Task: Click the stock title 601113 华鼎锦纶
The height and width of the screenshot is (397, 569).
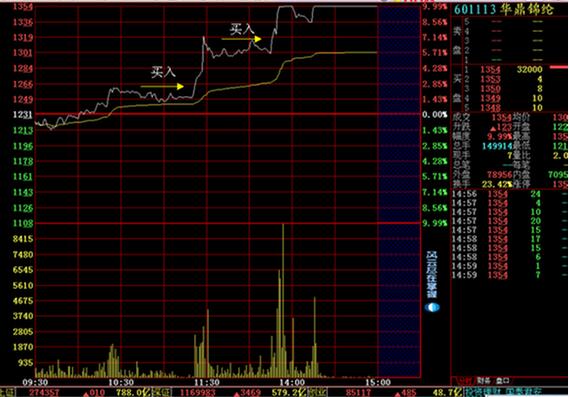Action: pos(504,10)
